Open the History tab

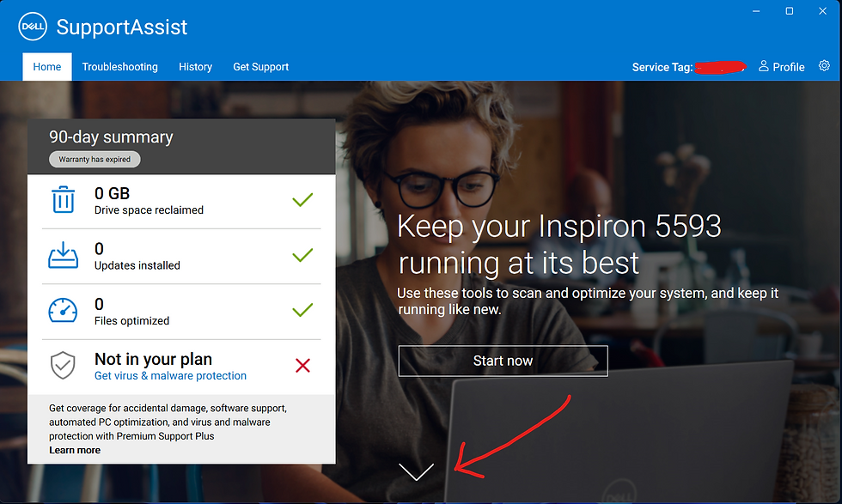(196, 67)
